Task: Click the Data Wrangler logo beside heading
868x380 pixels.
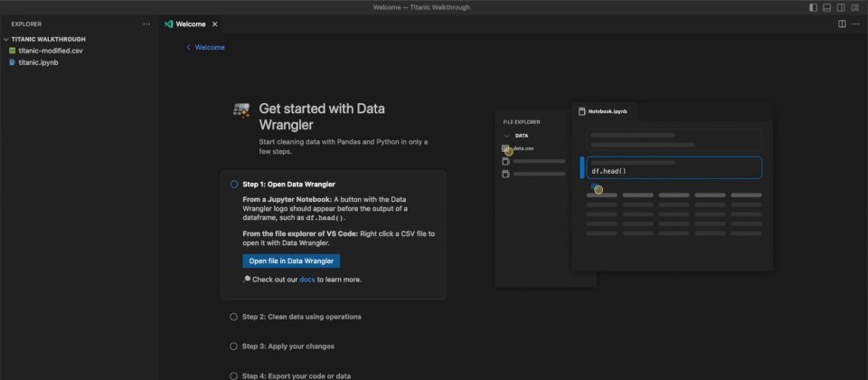Action: 241,109
